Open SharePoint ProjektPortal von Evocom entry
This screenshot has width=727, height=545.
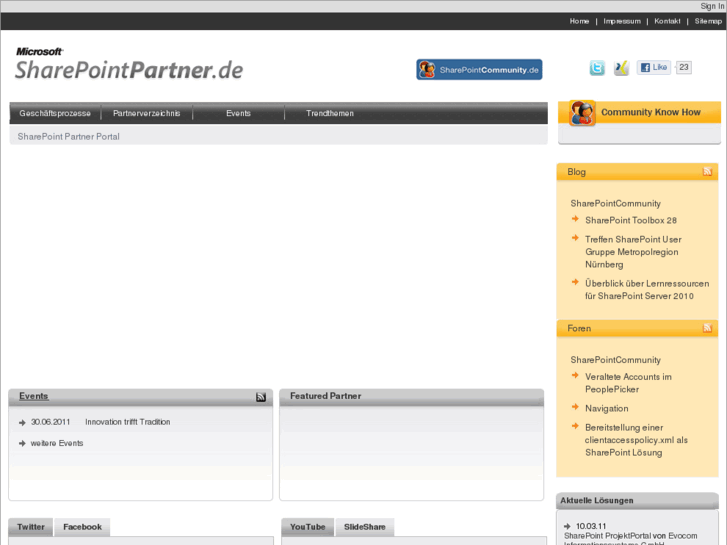631,540
